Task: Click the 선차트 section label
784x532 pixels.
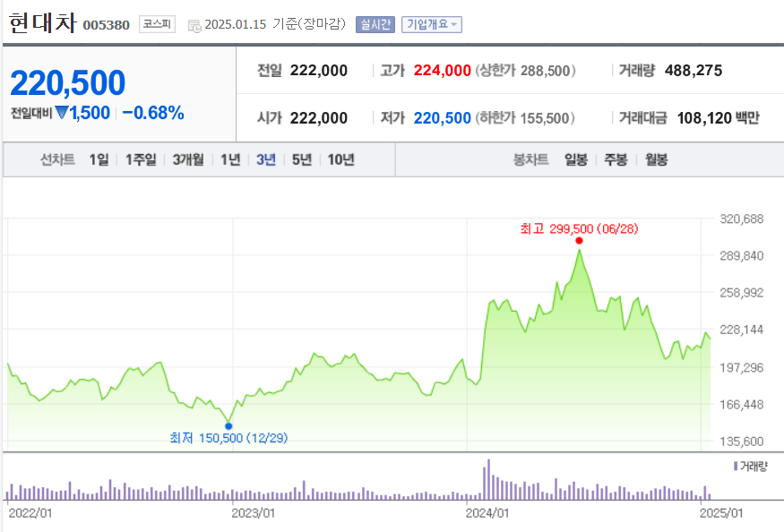Action: (x=58, y=159)
